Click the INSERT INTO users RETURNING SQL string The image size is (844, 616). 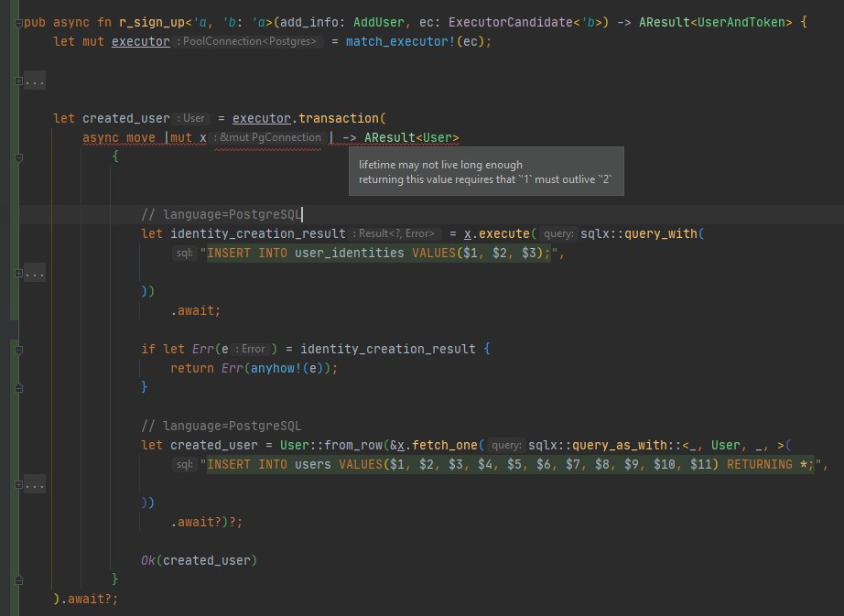pos(511,464)
